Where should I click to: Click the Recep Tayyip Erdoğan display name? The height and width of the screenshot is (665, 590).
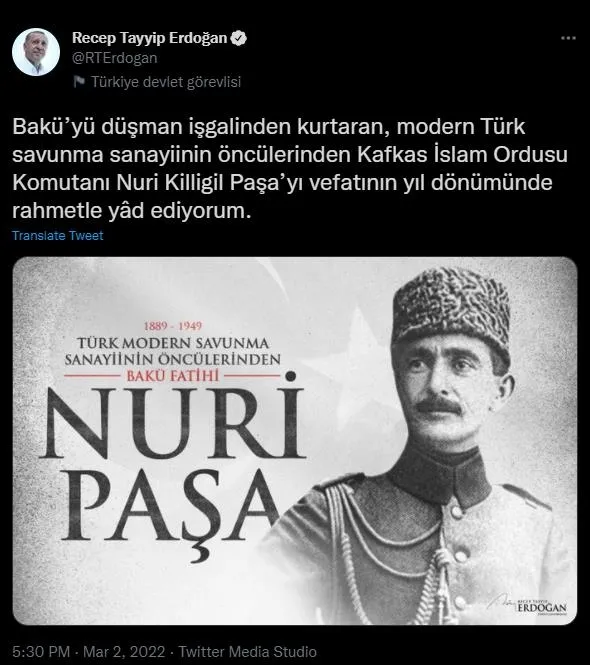[x=149, y=38]
